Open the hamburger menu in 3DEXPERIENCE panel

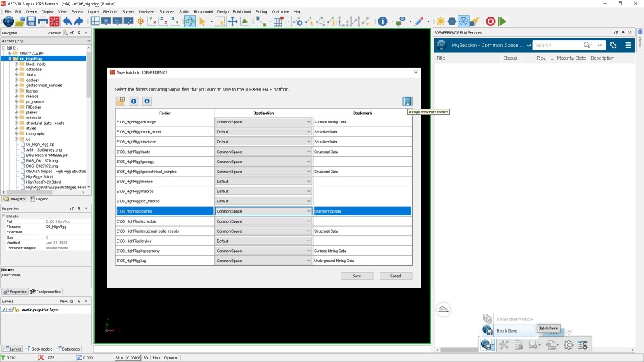pyautogui.click(x=628, y=45)
